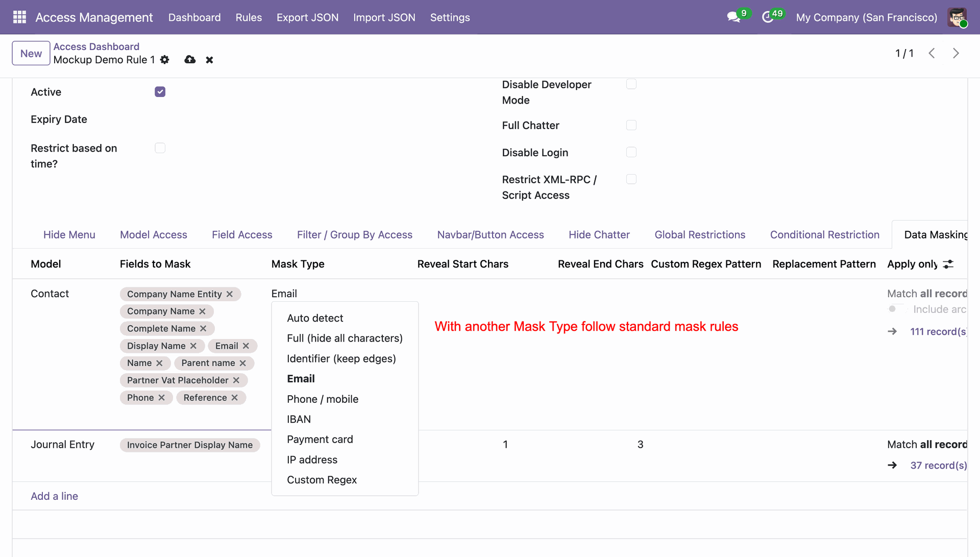The height and width of the screenshot is (557, 980).
Task: Switch company My Company (San Francisco)
Action: click(866, 17)
